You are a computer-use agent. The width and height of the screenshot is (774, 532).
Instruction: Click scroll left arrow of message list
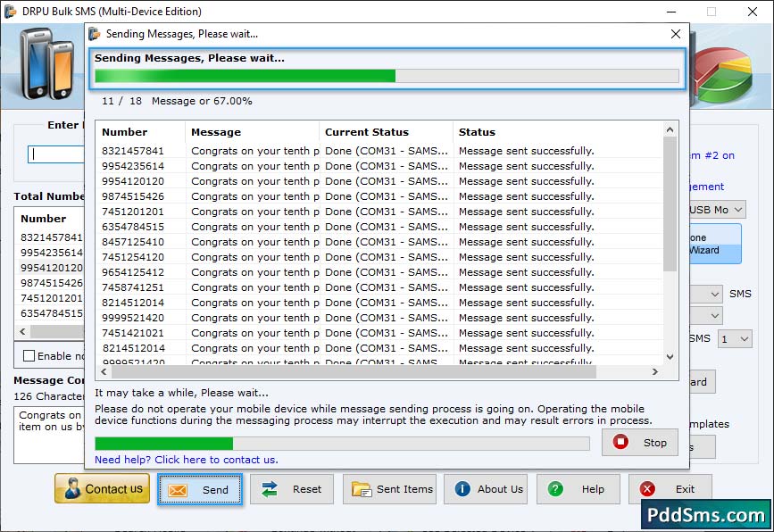(x=104, y=371)
